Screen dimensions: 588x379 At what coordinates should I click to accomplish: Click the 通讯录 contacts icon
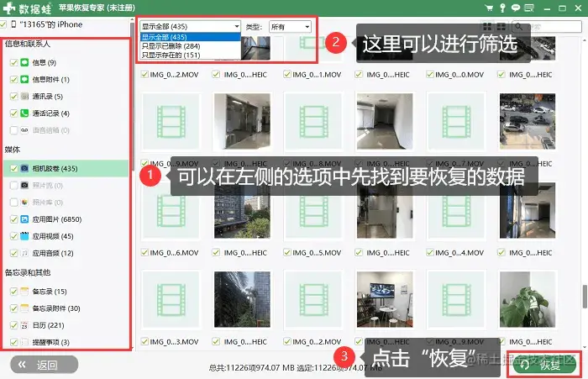(x=24, y=96)
